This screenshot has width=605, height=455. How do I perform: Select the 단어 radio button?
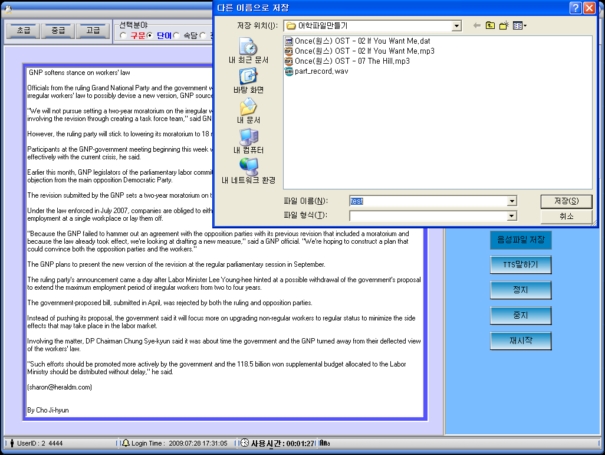pos(150,36)
